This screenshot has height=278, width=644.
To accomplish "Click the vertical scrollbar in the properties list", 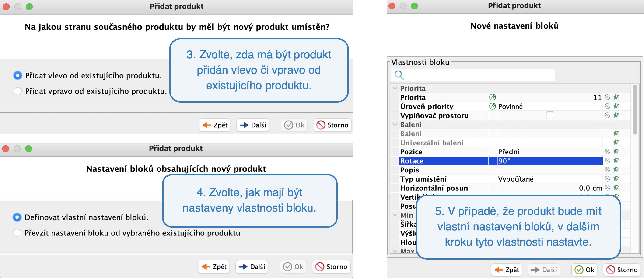I will pos(635,110).
